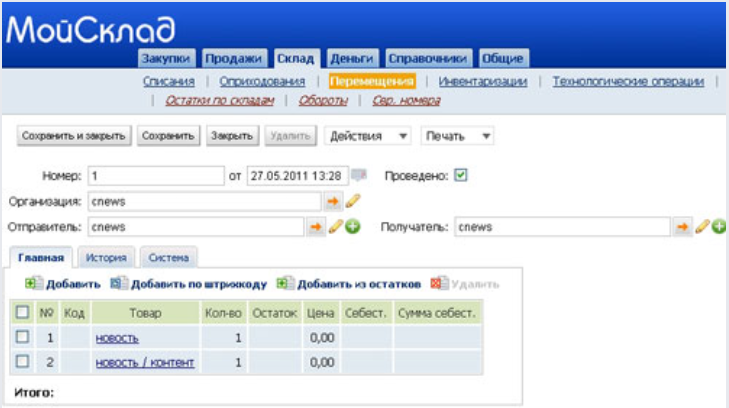Click the МойСклад logo

coord(91,29)
